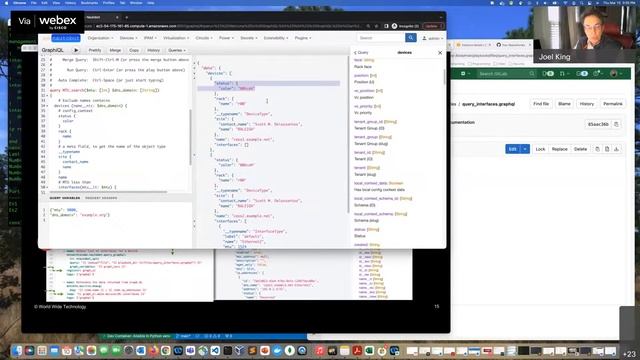Viewport: 640px width, 360px height.
Task: Launch Visual Studio Code from the Dock
Action: click(x=215, y=351)
